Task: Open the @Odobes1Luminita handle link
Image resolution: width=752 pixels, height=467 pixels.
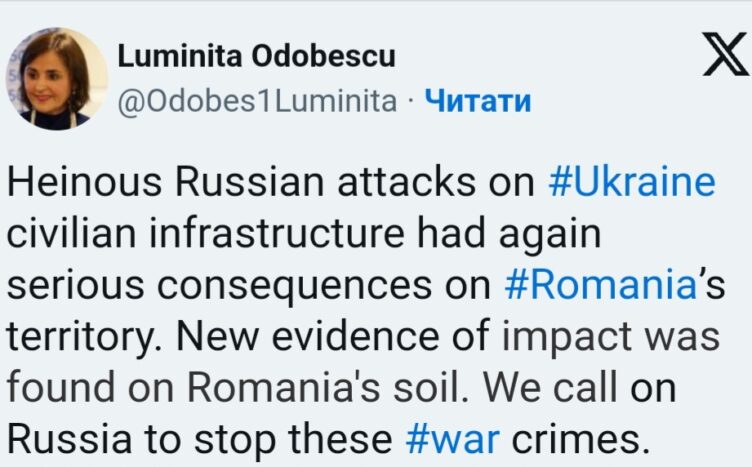Action: (258, 101)
